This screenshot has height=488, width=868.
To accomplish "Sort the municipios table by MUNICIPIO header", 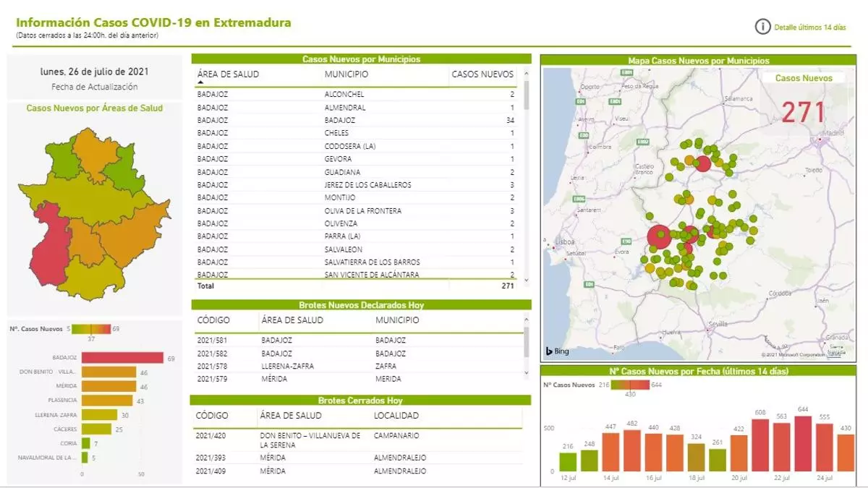I will 346,74.
